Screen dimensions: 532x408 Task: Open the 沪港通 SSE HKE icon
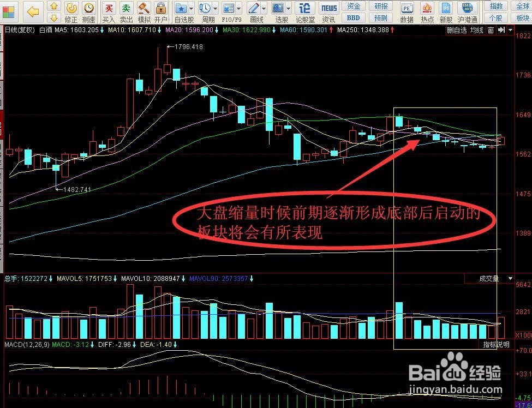(x=468, y=8)
